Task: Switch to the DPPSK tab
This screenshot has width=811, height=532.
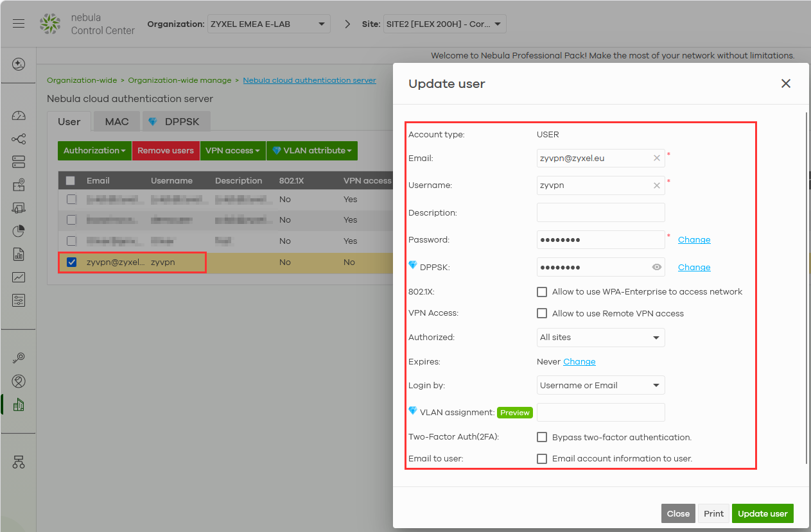Action: click(176, 121)
